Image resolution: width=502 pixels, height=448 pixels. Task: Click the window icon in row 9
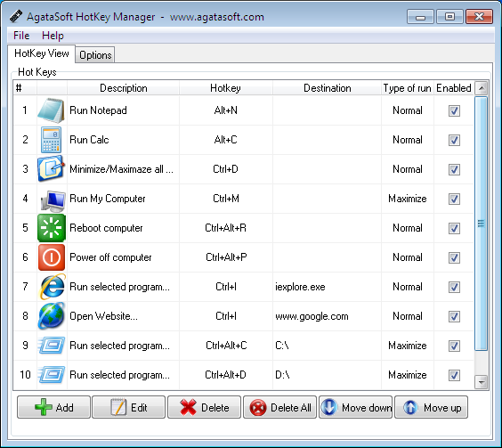pyautogui.click(x=52, y=346)
